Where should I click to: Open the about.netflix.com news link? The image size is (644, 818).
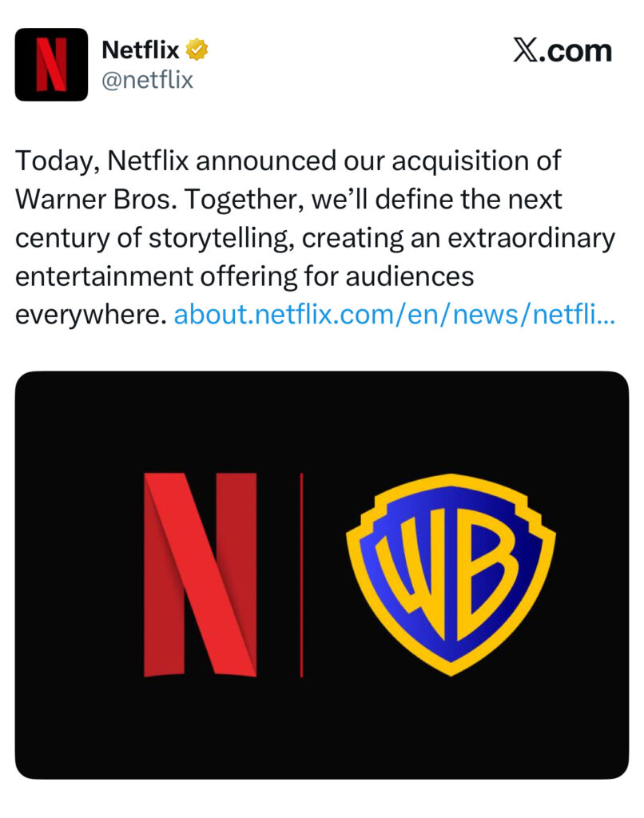(384, 315)
